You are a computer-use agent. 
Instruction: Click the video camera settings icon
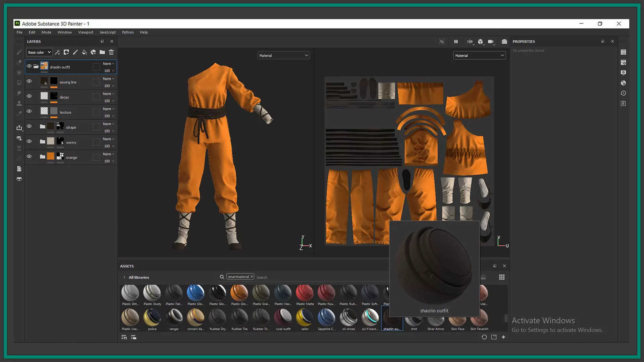click(x=491, y=42)
